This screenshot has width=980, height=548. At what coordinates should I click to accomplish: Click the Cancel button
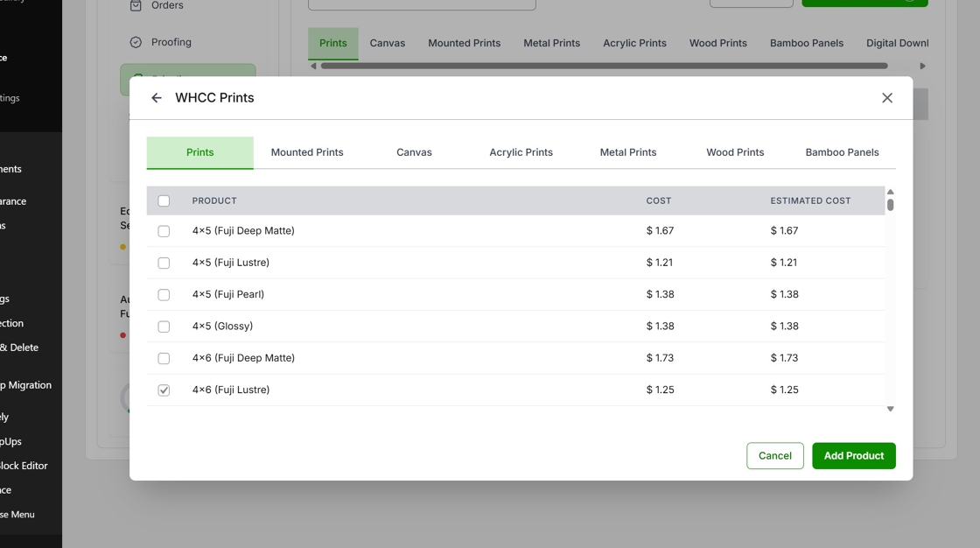[775, 455]
